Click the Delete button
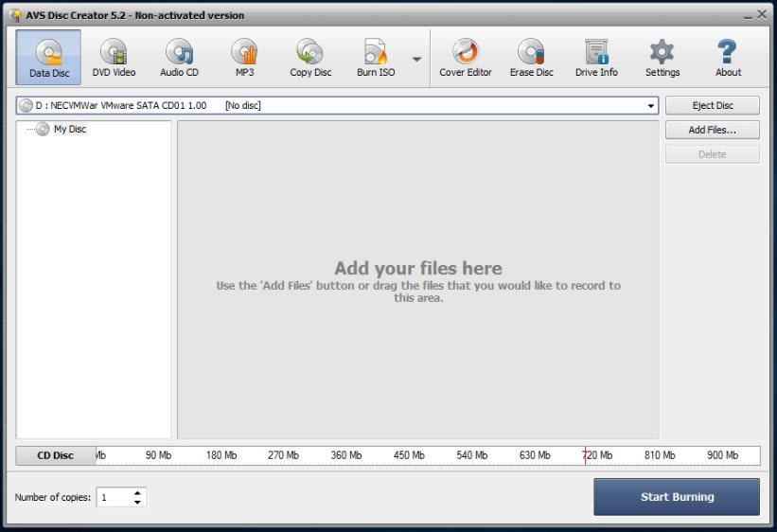This screenshot has height=532, width=777. tap(712, 154)
